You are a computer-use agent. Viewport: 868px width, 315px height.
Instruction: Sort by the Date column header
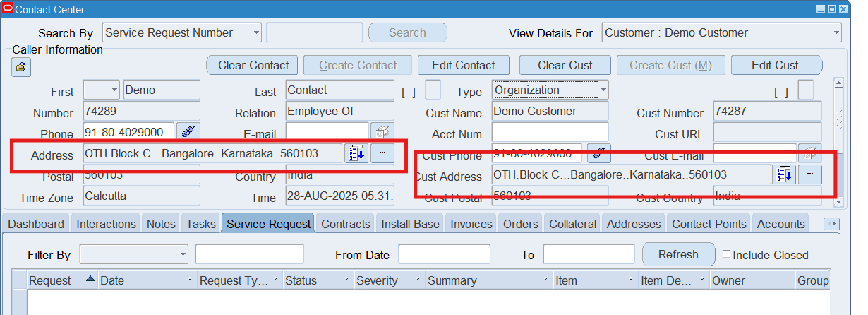click(x=147, y=280)
